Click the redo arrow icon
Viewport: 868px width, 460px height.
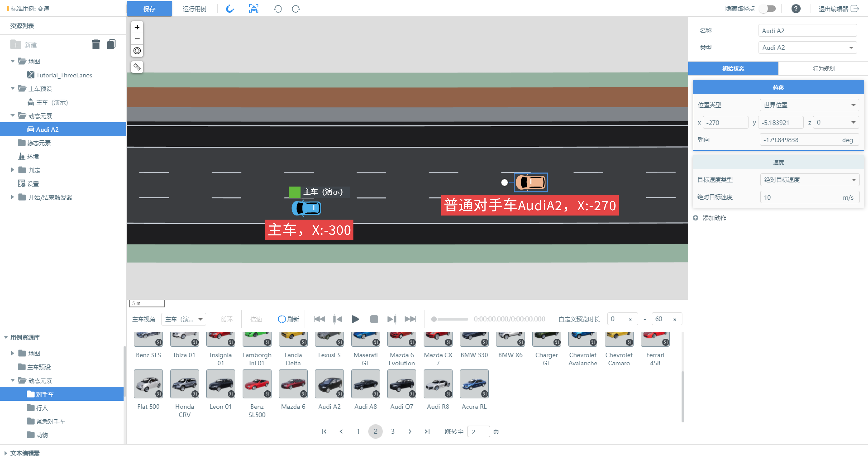[x=296, y=9]
